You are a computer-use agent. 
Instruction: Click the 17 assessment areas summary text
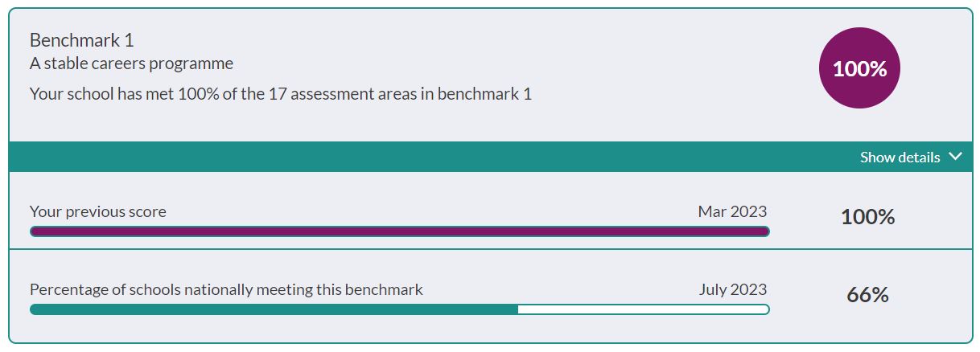click(281, 93)
